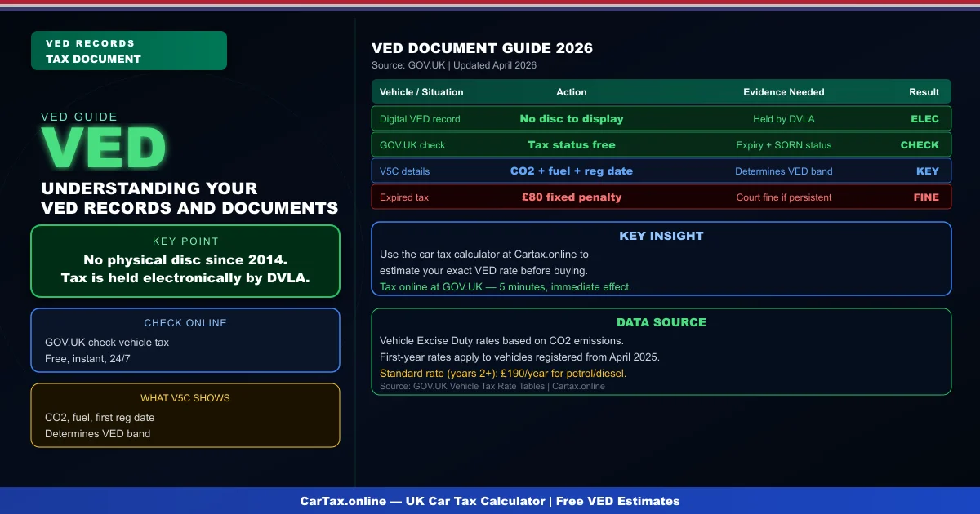Image resolution: width=980 pixels, height=514 pixels.
Task: Select the Key Point green info card
Action: (x=185, y=261)
